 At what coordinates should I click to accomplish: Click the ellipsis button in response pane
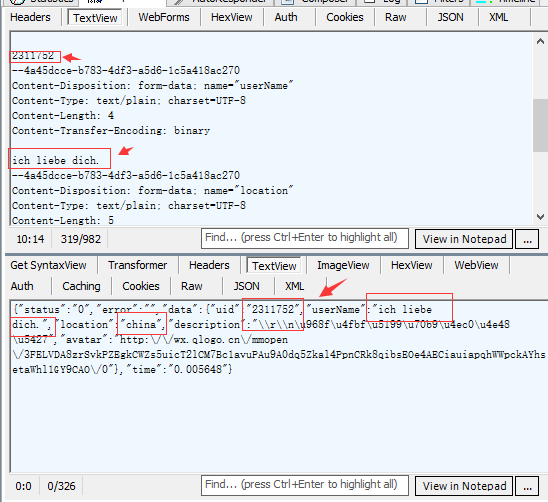coord(527,486)
